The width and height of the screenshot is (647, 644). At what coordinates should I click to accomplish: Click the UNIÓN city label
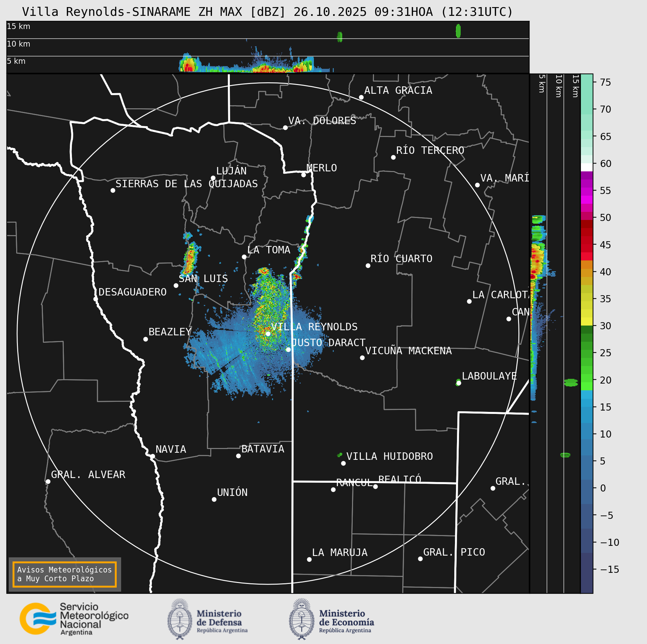point(232,493)
